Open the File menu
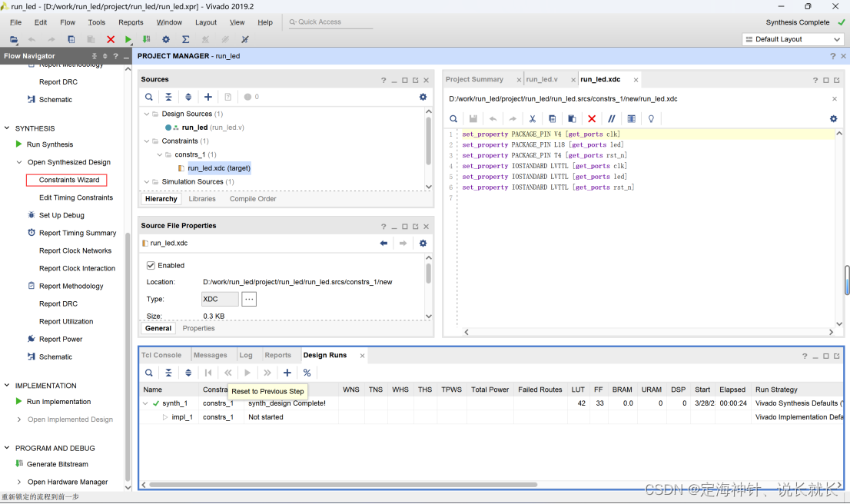850x504 pixels. point(15,22)
